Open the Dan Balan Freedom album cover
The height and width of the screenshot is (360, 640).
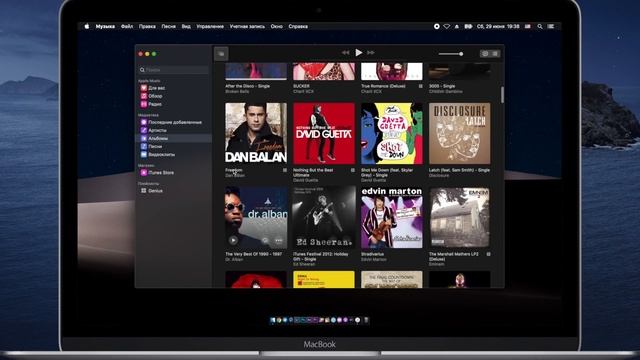(256, 133)
